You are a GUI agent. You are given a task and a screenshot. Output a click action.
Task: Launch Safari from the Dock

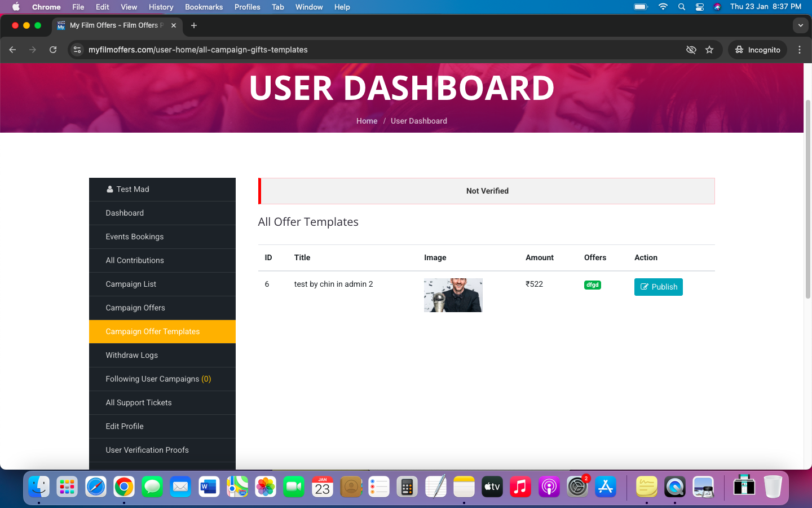(x=95, y=487)
